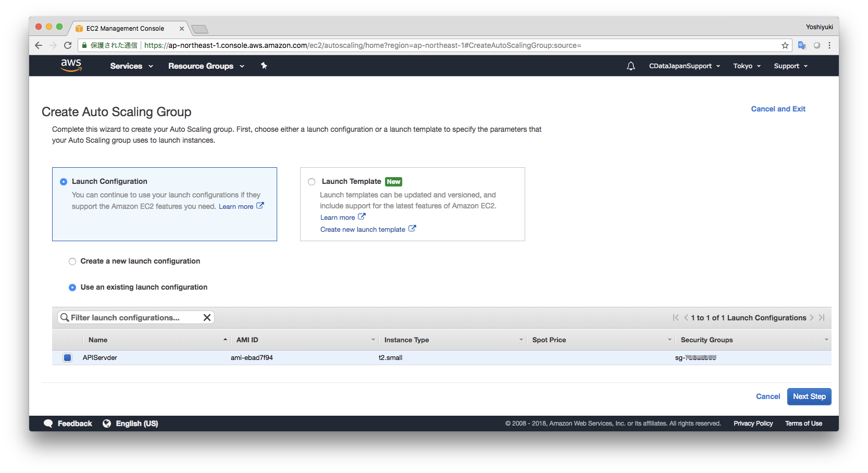Open the pinned shortcuts pushpin icon
Image resolution: width=868 pixels, height=473 pixels.
pyautogui.click(x=264, y=66)
